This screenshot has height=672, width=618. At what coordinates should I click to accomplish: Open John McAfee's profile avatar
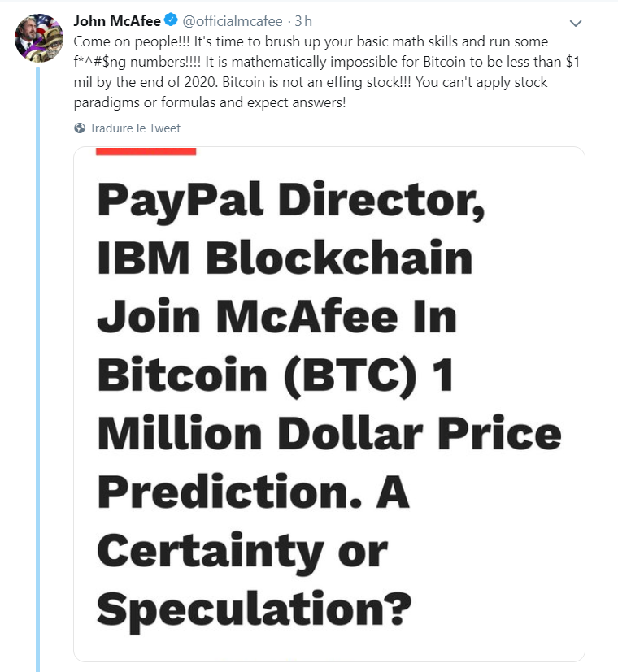tap(38, 38)
